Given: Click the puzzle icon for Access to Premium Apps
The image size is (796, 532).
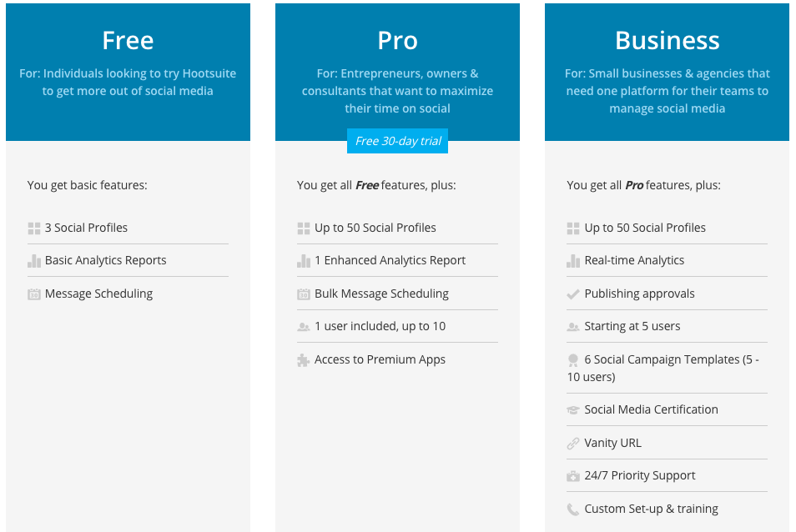Looking at the screenshot, I should [304, 359].
